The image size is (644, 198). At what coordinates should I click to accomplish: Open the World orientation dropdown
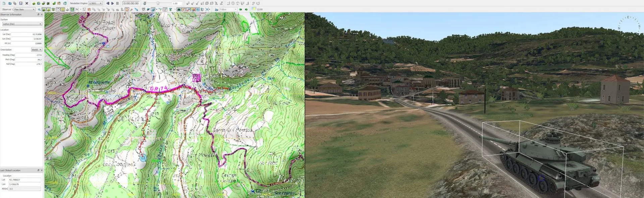pos(37,50)
